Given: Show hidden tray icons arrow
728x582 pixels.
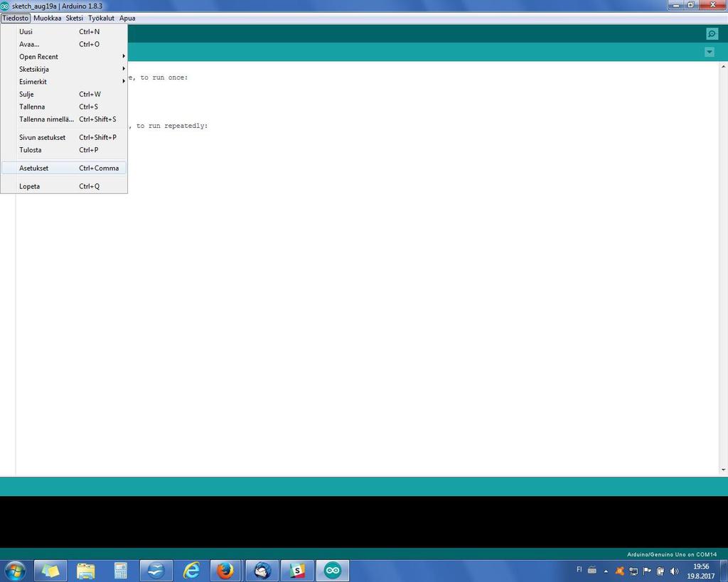Looking at the screenshot, I should click(x=606, y=571).
